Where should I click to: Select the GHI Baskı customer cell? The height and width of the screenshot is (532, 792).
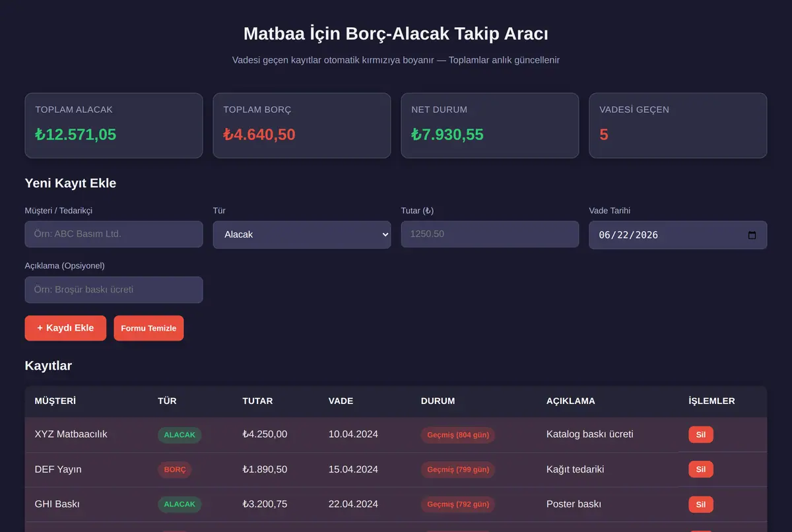57,504
